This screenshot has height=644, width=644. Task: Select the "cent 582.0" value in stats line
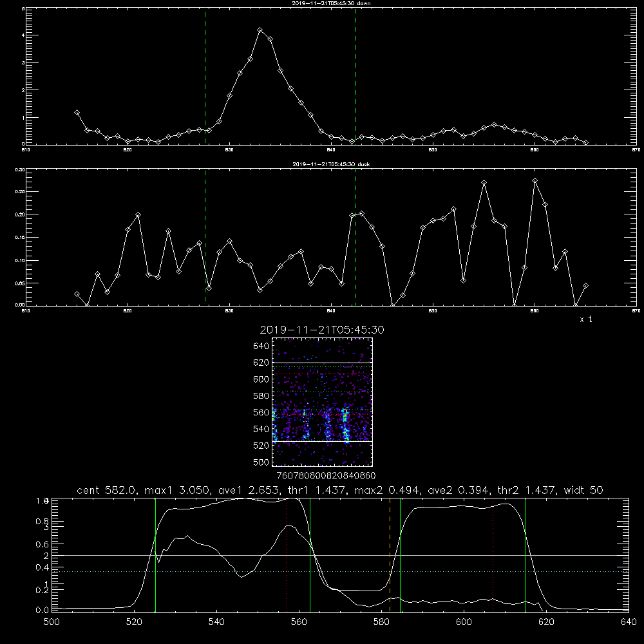pos(107,490)
